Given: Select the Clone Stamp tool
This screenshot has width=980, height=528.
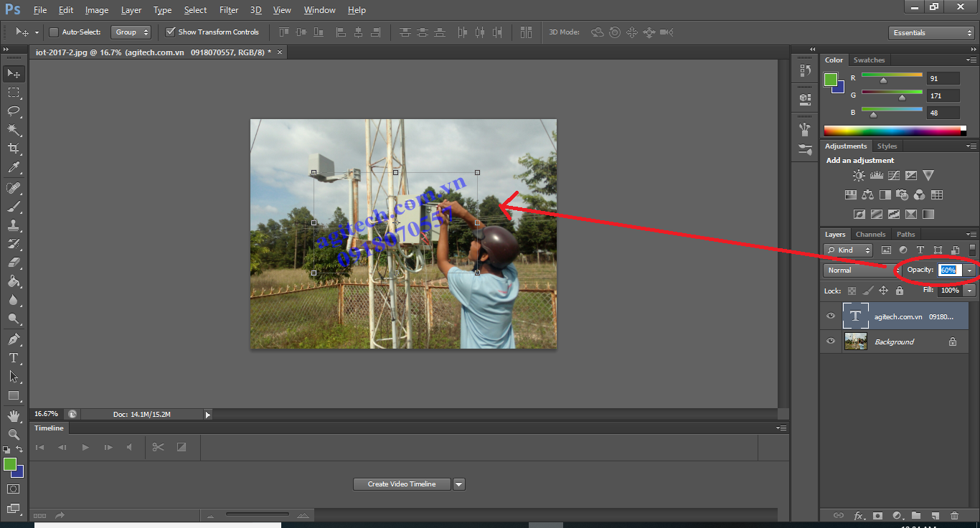Looking at the screenshot, I should 14,225.
